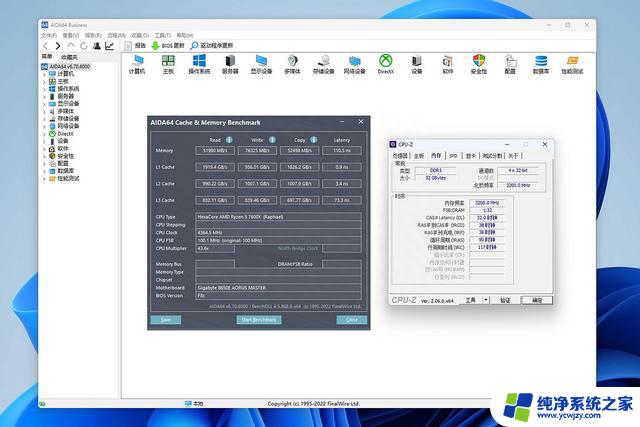
Task: Expand the 操作系统 tree node
Action: tap(44, 89)
